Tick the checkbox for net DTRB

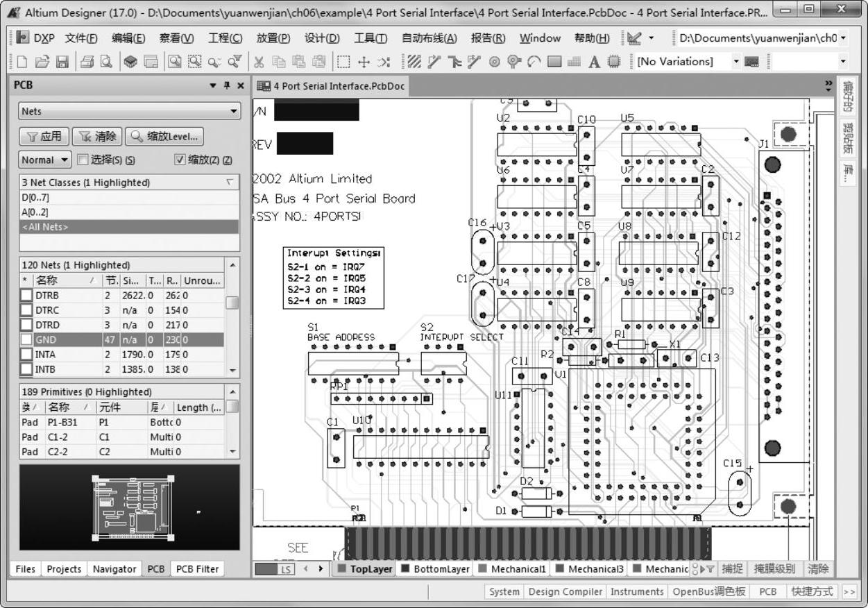(x=26, y=296)
